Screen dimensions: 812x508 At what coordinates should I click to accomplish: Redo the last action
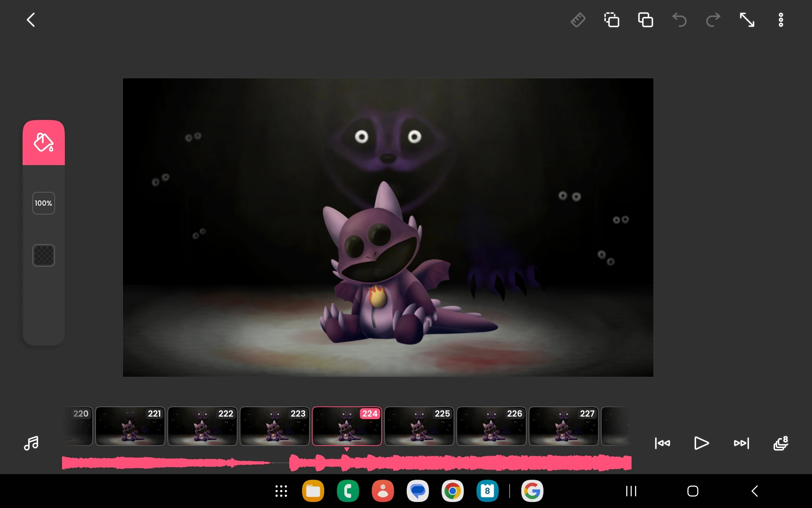point(713,20)
